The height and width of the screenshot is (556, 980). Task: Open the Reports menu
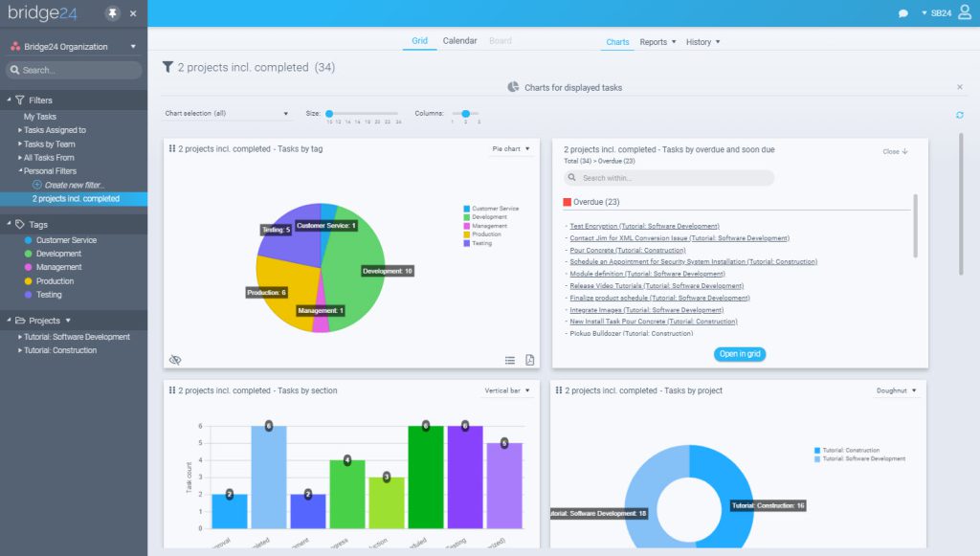657,42
